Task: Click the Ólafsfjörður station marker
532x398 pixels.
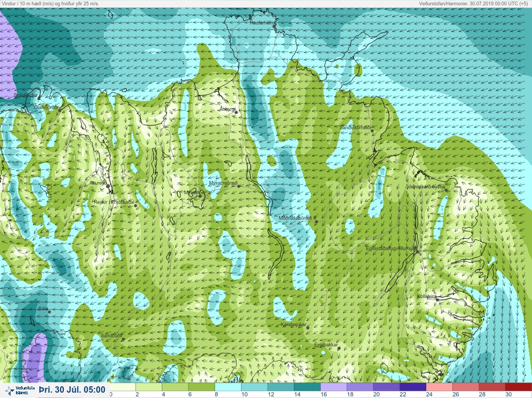Action: (60, 110)
